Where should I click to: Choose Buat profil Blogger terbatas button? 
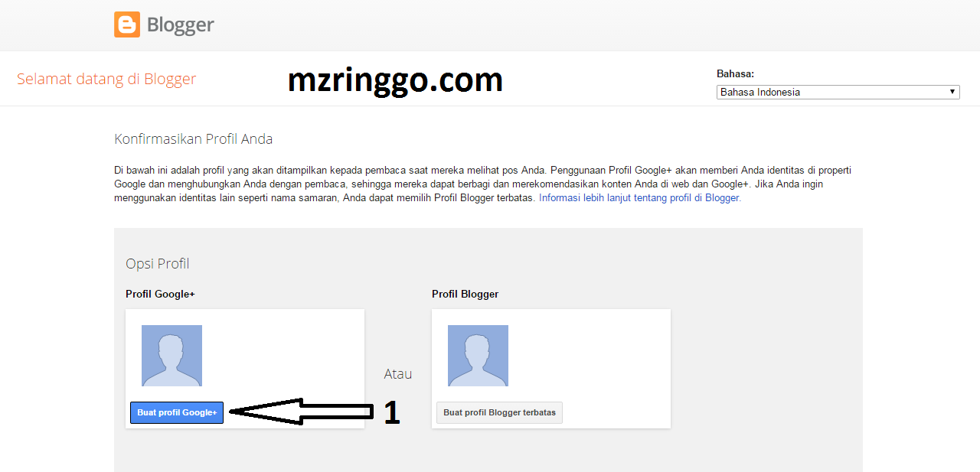point(500,412)
